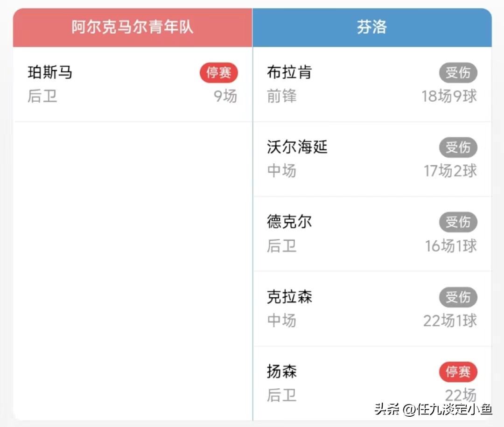
Task: Tap the red suspension icon in the bottom row
Action: [x=458, y=372]
